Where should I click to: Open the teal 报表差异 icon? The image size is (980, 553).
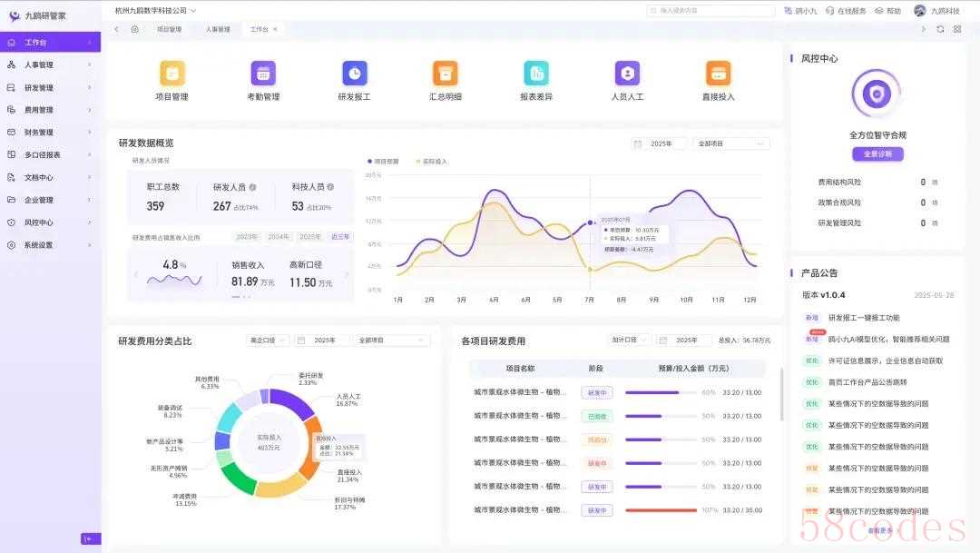click(x=536, y=73)
